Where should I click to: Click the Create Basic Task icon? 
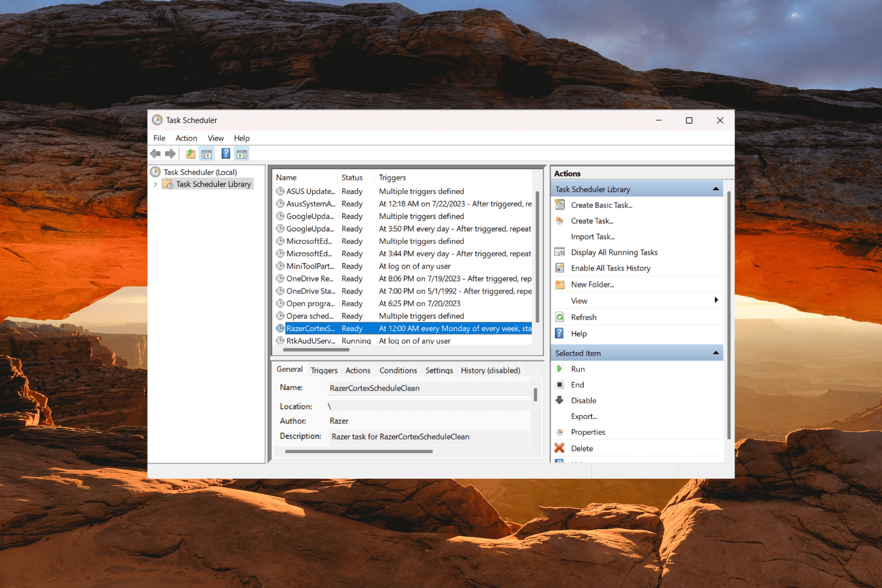pos(560,205)
